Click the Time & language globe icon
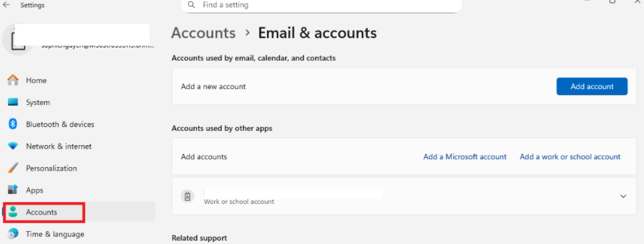This screenshot has width=644, height=244. pos(13,234)
